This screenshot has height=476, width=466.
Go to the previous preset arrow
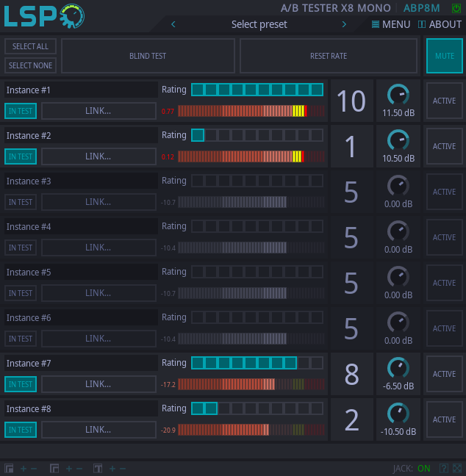tap(173, 24)
